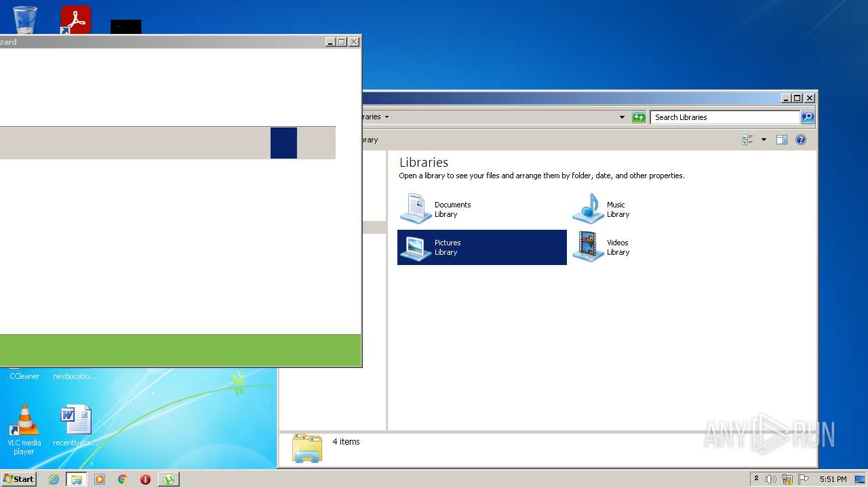The width and height of the screenshot is (868, 488).
Task: Open the black desktop file icon
Action: 126,26
